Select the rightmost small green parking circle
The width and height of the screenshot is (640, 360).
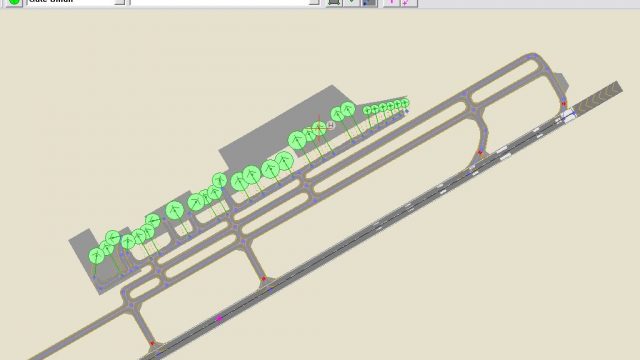404,103
